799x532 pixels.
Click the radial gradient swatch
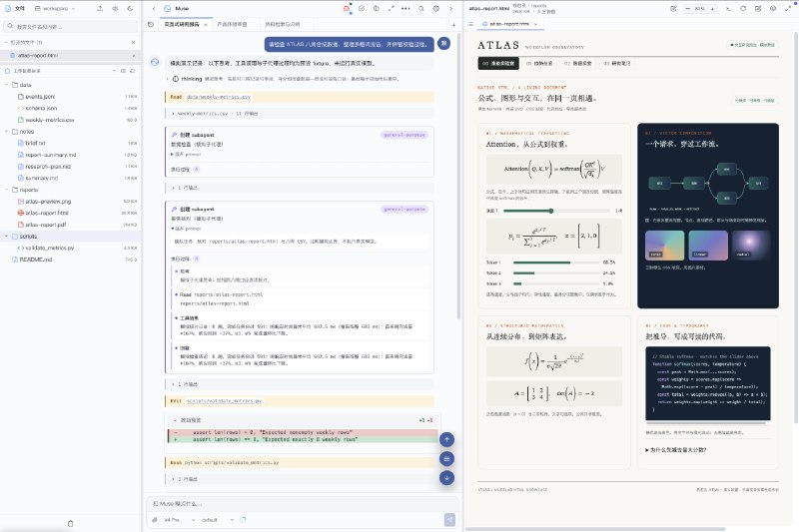pyautogui.click(x=751, y=246)
